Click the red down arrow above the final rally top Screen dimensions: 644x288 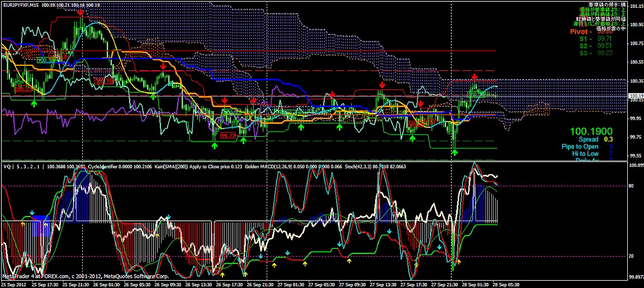474,76
